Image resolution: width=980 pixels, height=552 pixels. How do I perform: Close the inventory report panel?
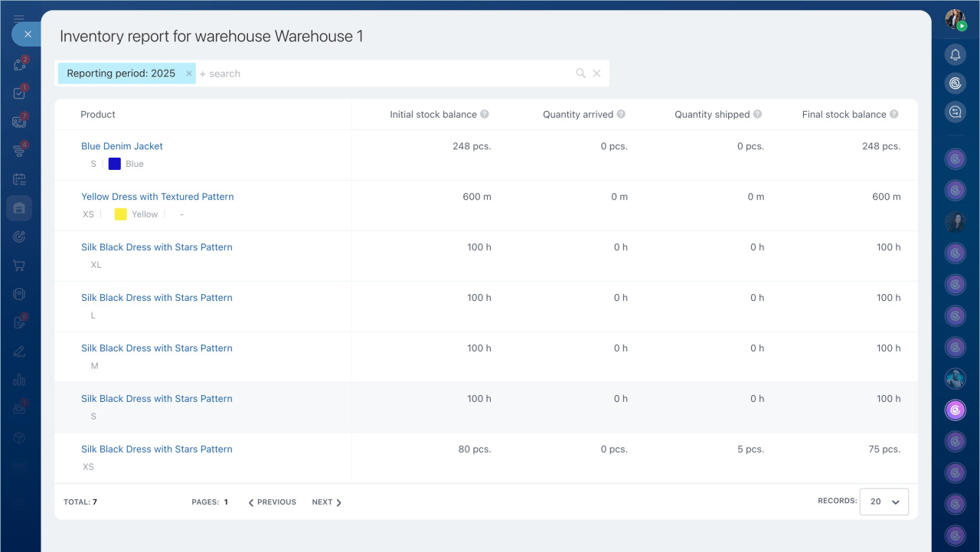click(x=28, y=34)
